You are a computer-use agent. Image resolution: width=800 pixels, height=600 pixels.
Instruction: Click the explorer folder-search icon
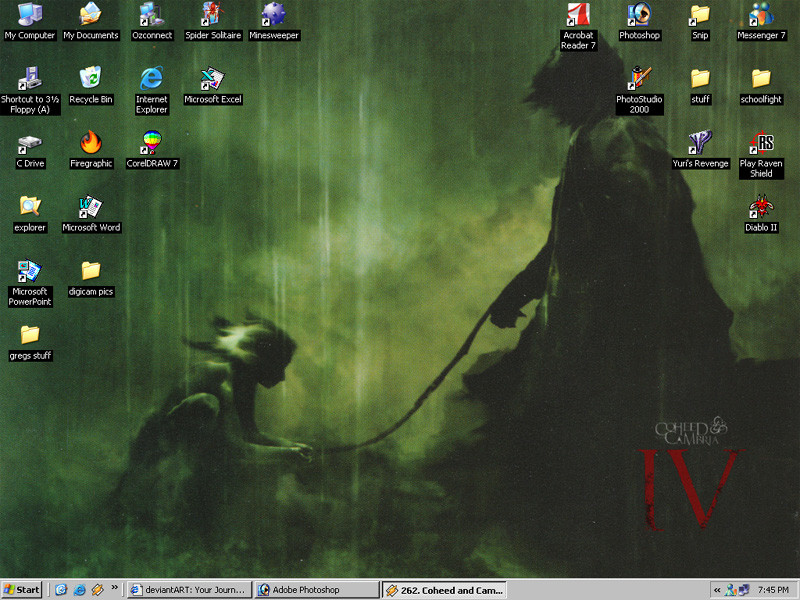point(30,207)
